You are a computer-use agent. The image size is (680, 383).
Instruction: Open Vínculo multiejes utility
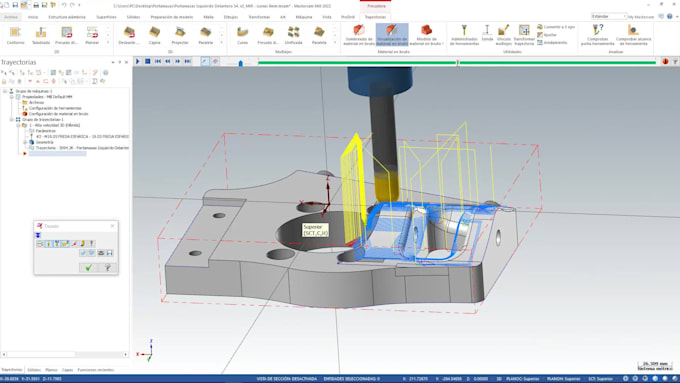503,35
